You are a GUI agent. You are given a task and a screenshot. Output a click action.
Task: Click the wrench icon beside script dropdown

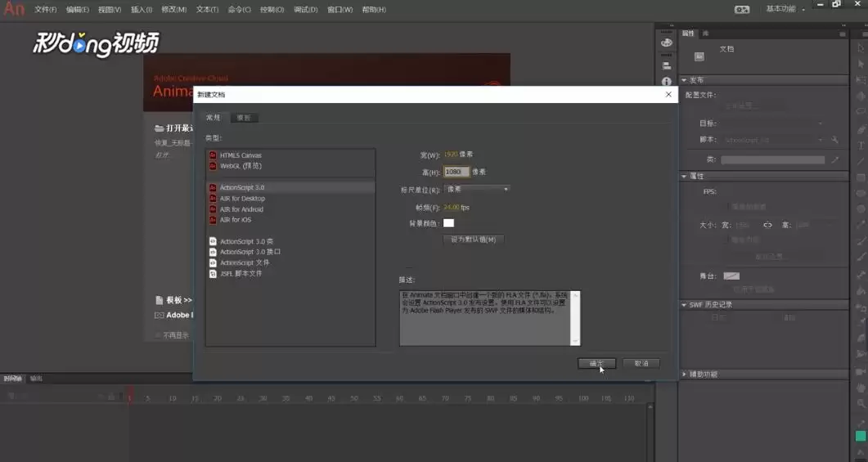(834, 140)
